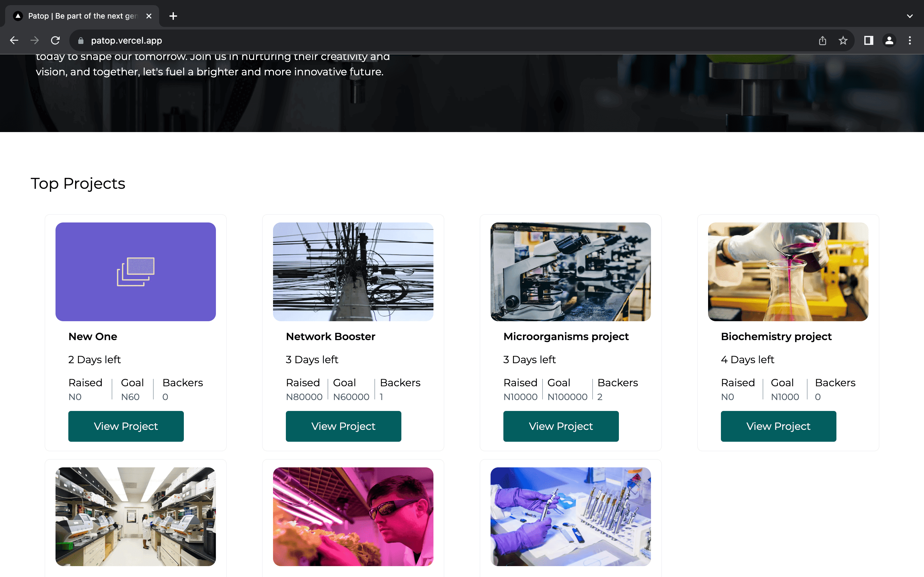Click the browser back arrow
This screenshot has height=577, width=924.
(14, 40)
